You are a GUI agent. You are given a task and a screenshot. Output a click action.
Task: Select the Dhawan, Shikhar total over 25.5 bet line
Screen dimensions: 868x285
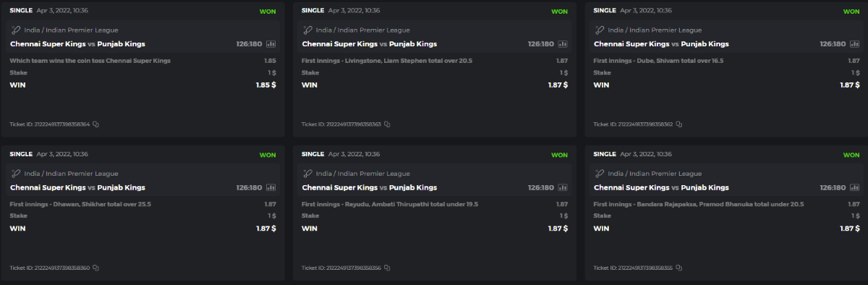(142, 205)
